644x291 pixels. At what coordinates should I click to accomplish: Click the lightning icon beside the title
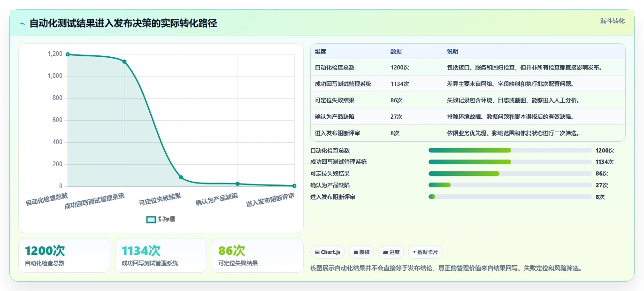click(x=22, y=23)
